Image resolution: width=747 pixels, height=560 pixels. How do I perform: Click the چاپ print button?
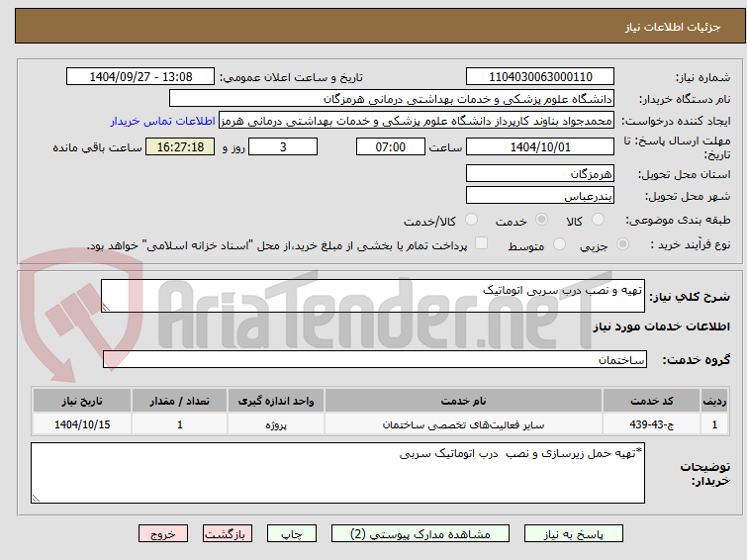tap(292, 534)
